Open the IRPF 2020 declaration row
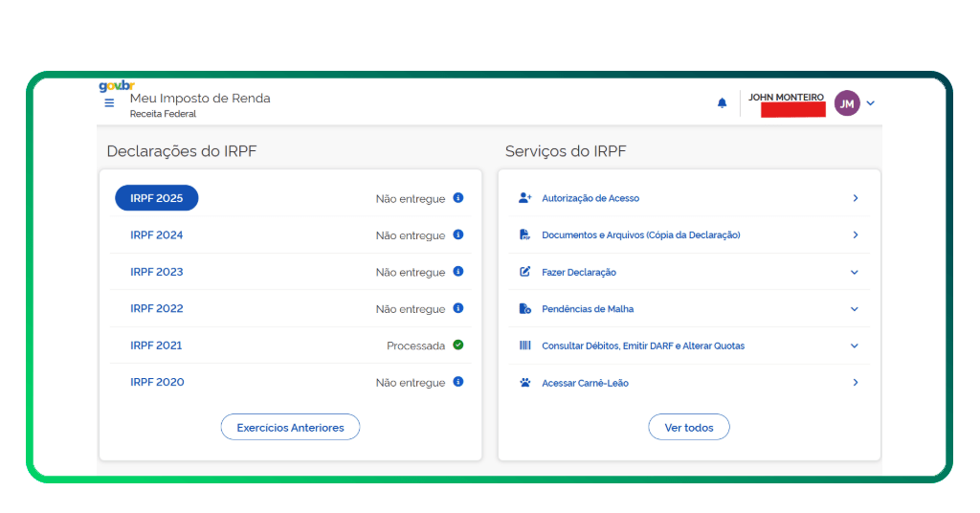The width and height of the screenshot is (980, 513). (x=157, y=383)
